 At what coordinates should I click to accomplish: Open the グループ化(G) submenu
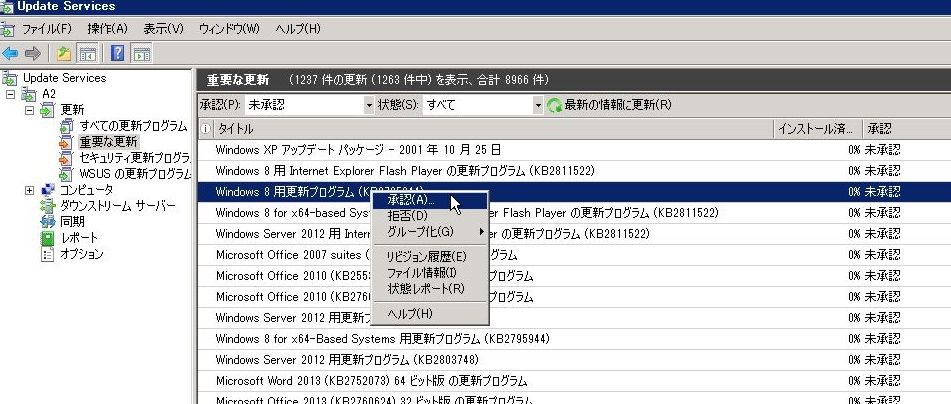429,232
